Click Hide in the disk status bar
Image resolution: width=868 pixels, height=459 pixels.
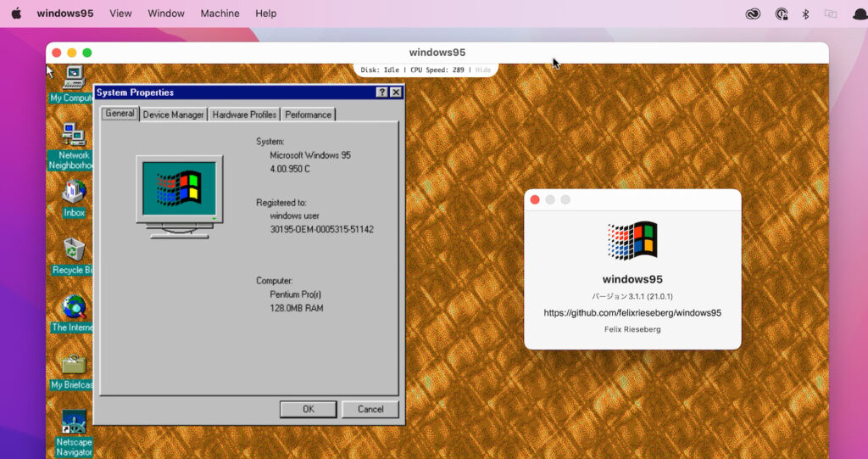pos(482,70)
